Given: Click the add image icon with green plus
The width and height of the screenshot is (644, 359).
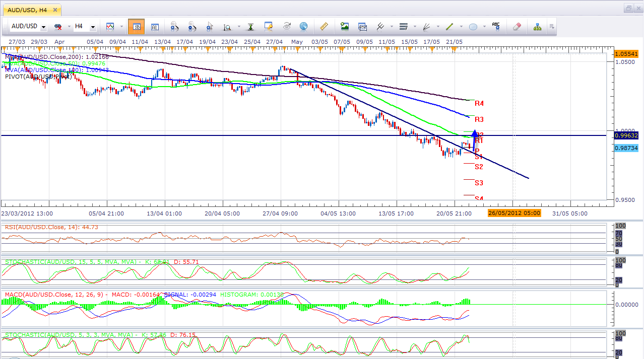Looking at the screenshot, I should 345,26.
